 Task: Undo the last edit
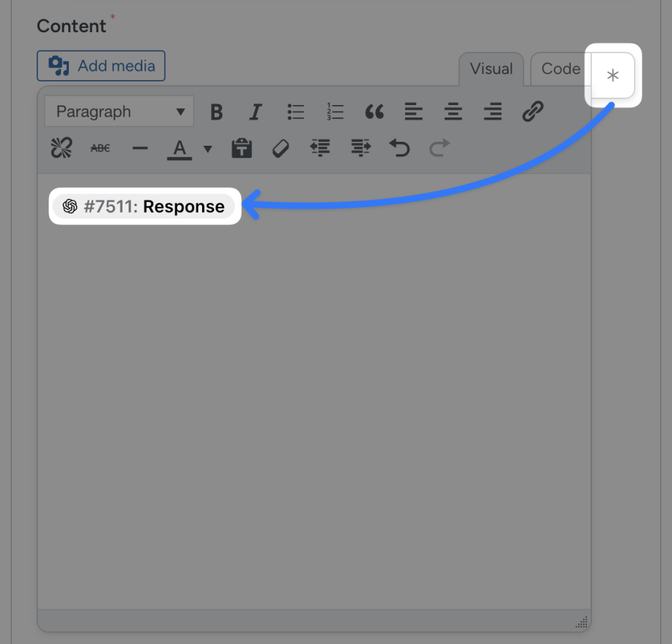coord(400,148)
